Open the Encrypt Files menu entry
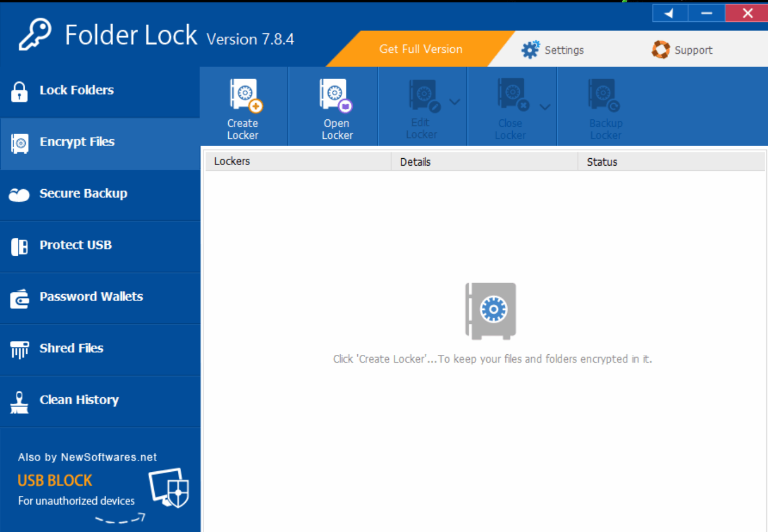The height and width of the screenshot is (532, 768). pyautogui.click(x=77, y=142)
